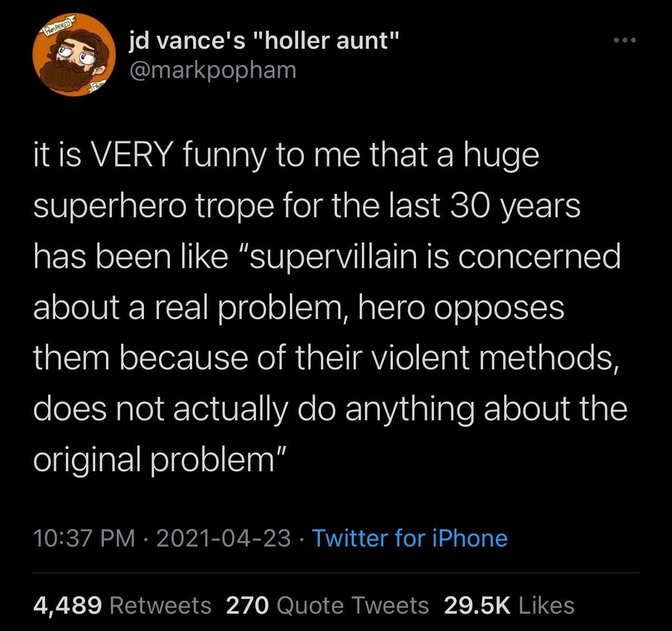View the 4,489 Retweets list

[x=122, y=605]
